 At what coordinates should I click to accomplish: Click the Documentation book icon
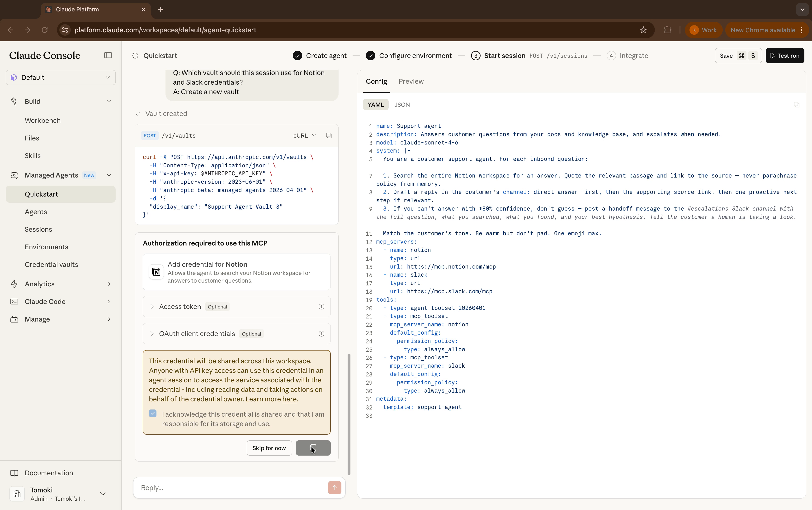pyautogui.click(x=14, y=473)
